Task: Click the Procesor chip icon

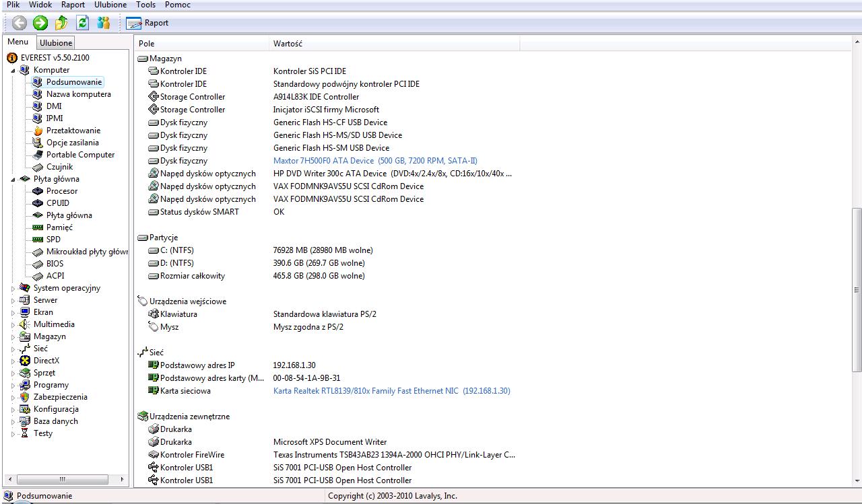Action: (38, 191)
